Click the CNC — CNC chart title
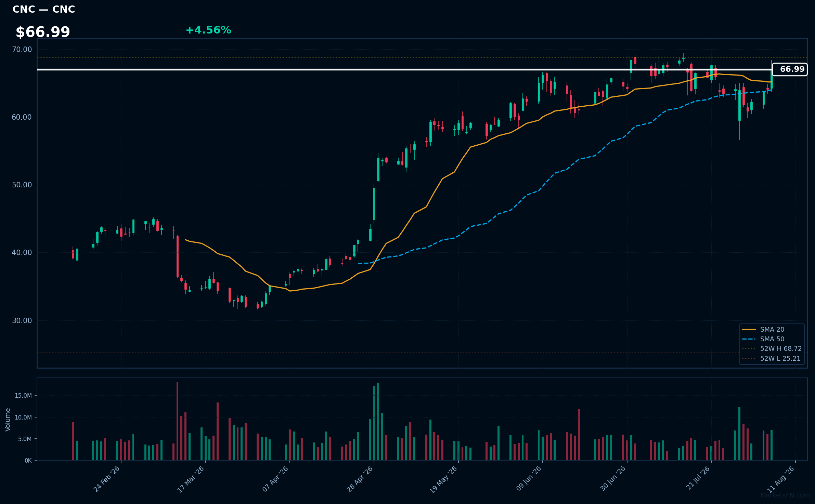 tap(44, 9)
